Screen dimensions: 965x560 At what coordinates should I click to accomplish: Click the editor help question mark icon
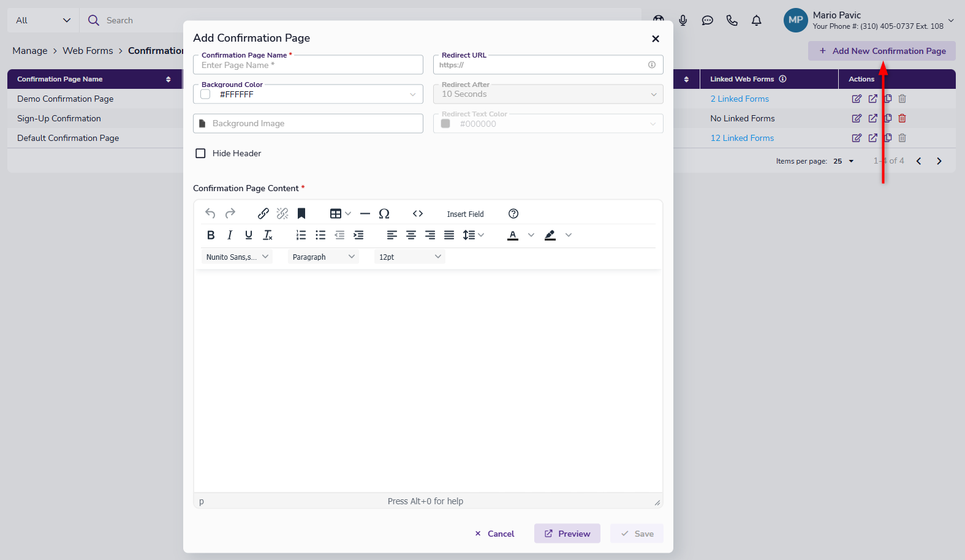pyautogui.click(x=513, y=214)
